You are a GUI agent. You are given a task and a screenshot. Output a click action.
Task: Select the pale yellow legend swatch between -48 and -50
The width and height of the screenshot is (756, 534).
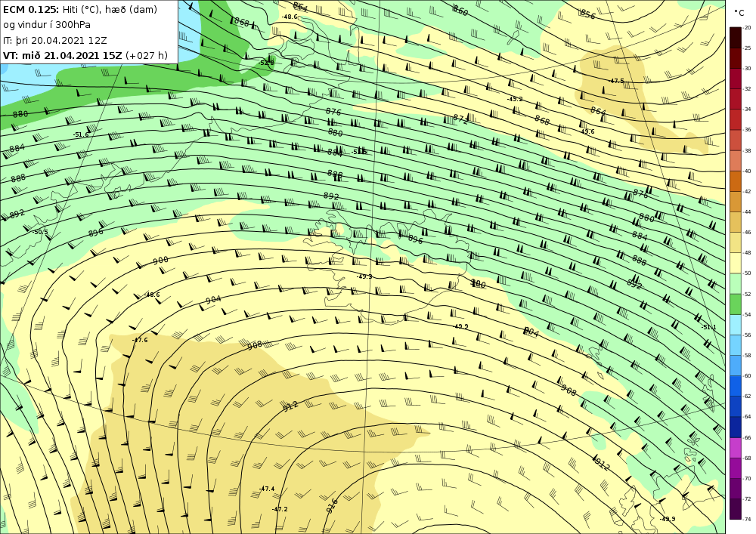click(x=736, y=263)
